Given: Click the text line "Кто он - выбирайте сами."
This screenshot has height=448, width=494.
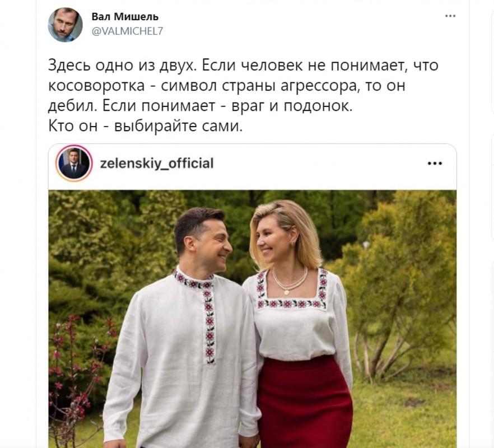Looking at the screenshot, I should click(x=146, y=126).
